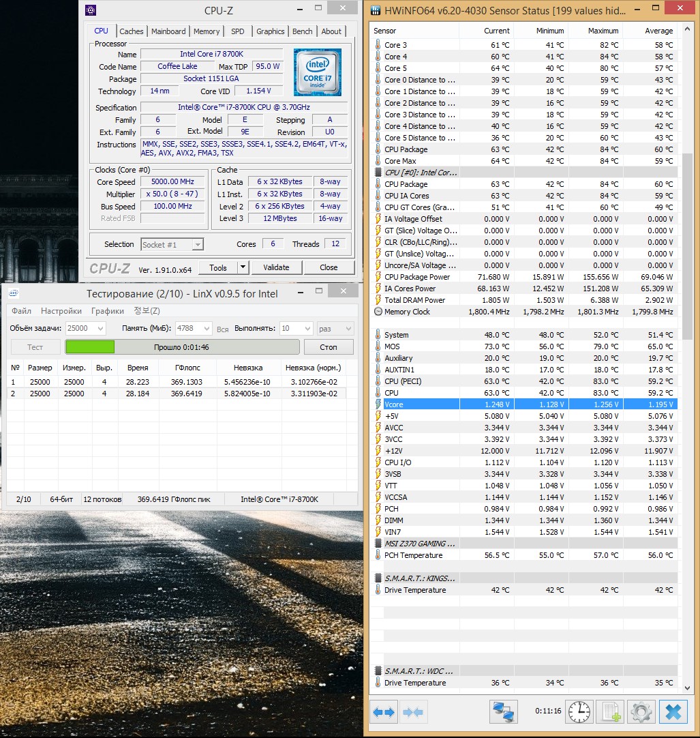Click the Время column header in LinX

tap(138, 368)
